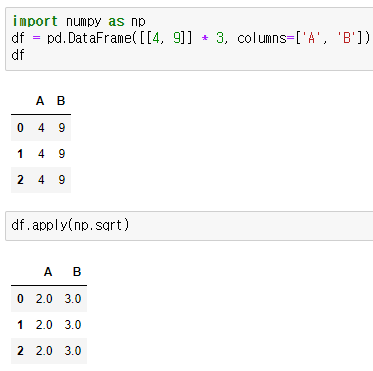Click 'columns' argument in first code cell
This screenshot has height=371, width=373.
[x=262, y=38]
